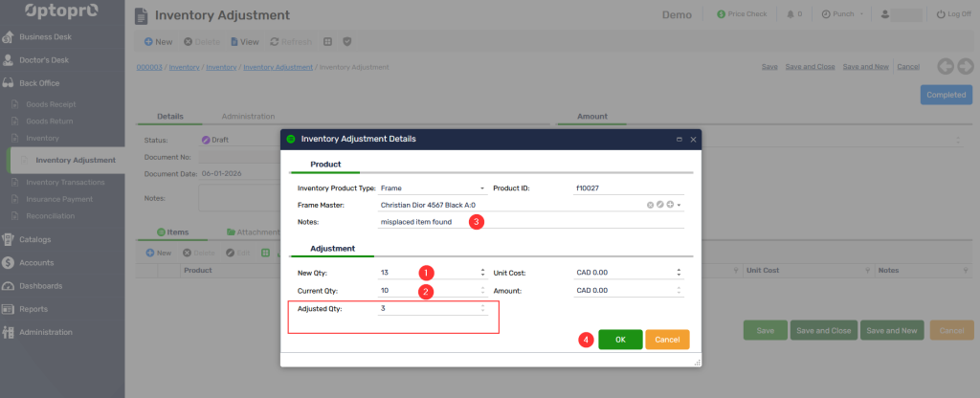Go to previous record arrow
Image resolution: width=980 pixels, height=398 pixels.
(946, 66)
